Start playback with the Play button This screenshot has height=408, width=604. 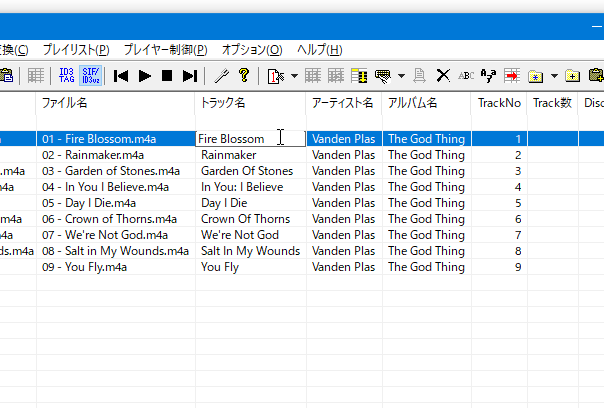[144, 76]
